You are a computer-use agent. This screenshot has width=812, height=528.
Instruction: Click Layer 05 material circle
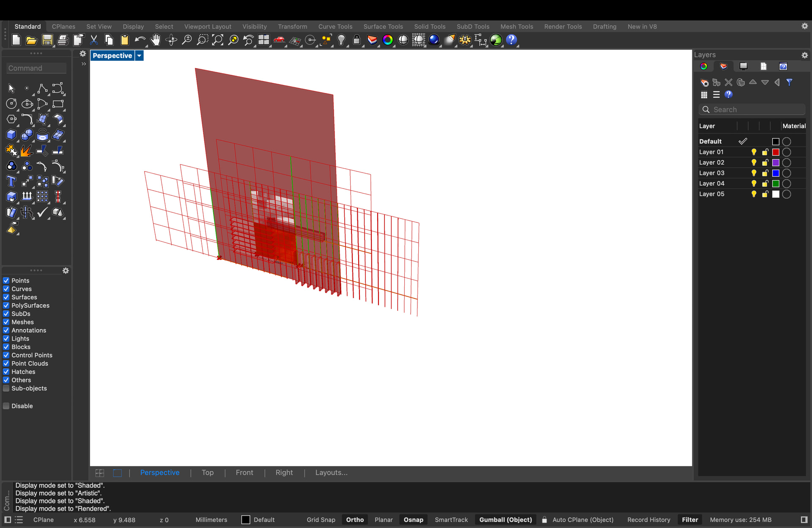(x=787, y=194)
